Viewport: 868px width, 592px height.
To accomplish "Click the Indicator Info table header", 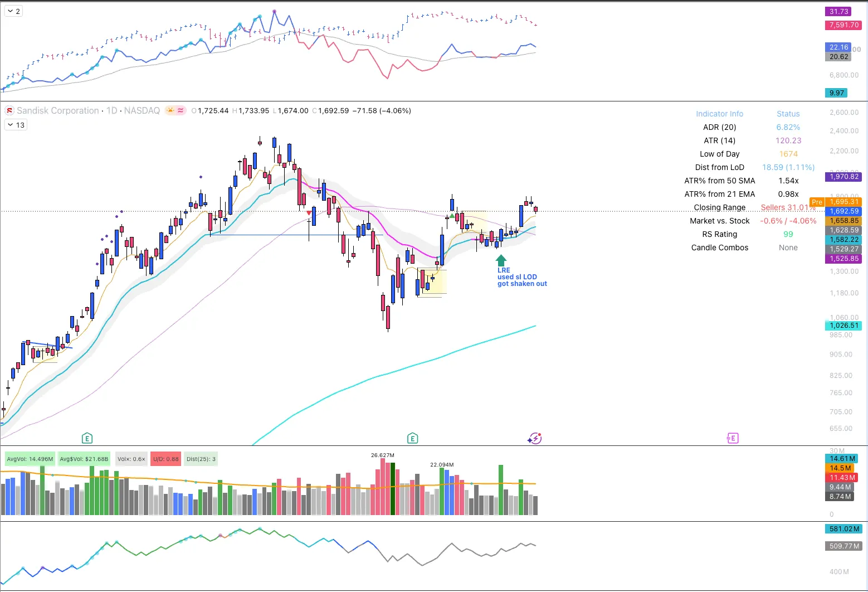I will pyautogui.click(x=719, y=114).
